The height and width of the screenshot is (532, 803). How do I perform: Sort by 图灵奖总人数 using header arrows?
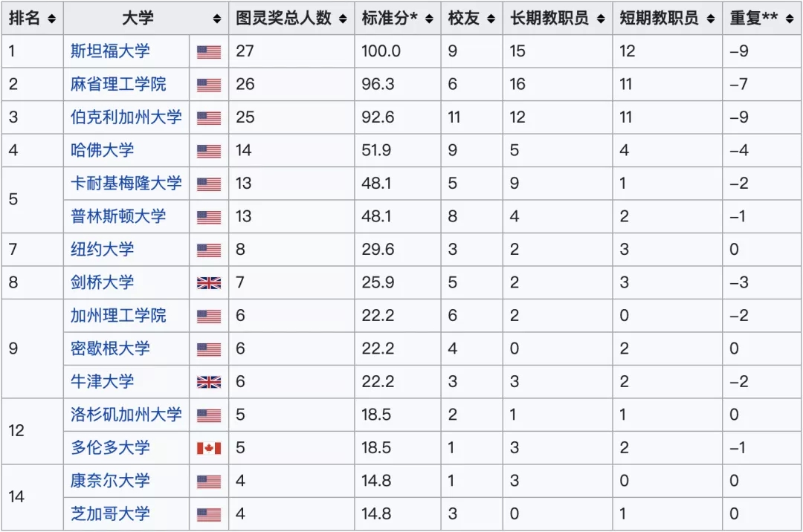pos(343,19)
